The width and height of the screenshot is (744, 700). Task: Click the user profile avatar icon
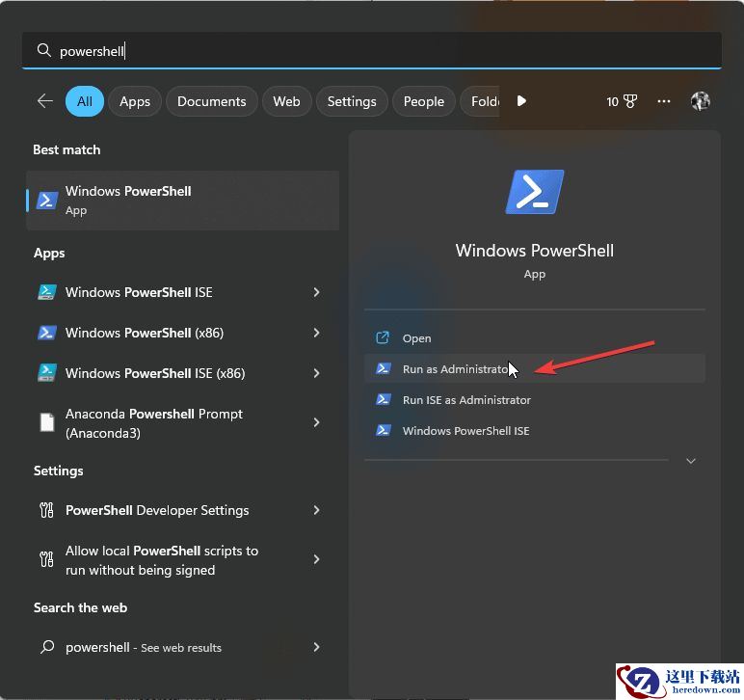coord(701,101)
